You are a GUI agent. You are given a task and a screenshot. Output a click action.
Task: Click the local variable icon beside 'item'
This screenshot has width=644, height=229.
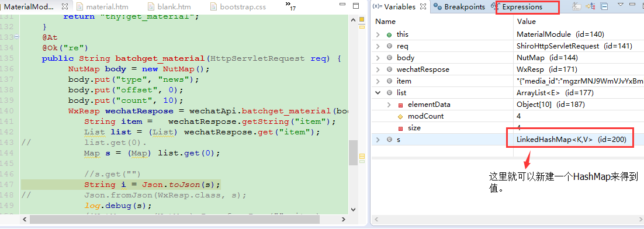click(389, 81)
